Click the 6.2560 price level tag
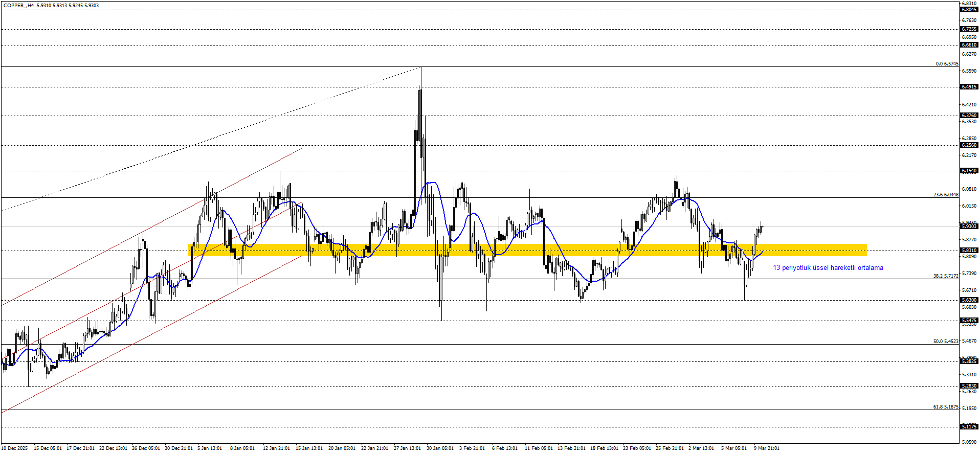 click(x=969, y=145)
